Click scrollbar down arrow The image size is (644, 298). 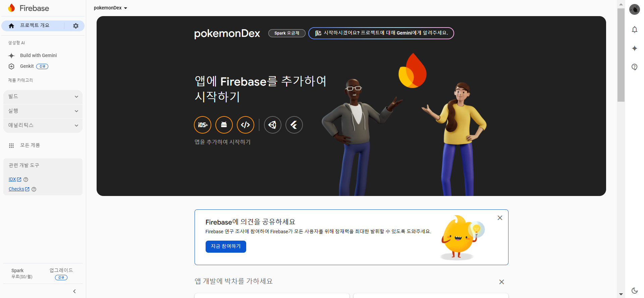coord(621,294)
